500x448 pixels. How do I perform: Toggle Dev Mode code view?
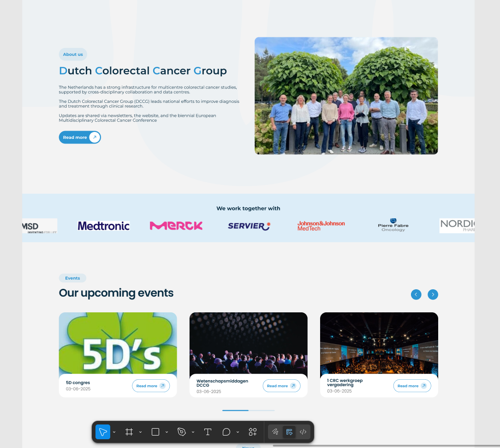tap(303, 432)
